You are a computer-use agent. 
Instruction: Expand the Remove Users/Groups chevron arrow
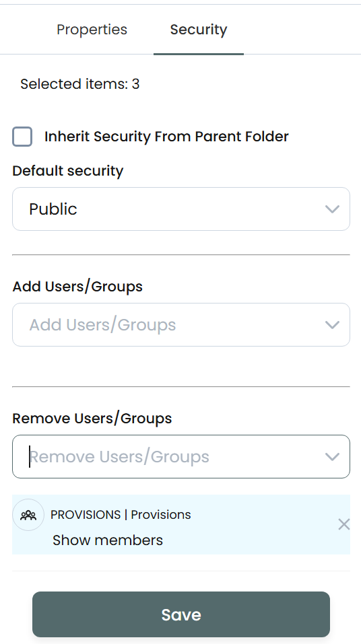pos(332,457)
